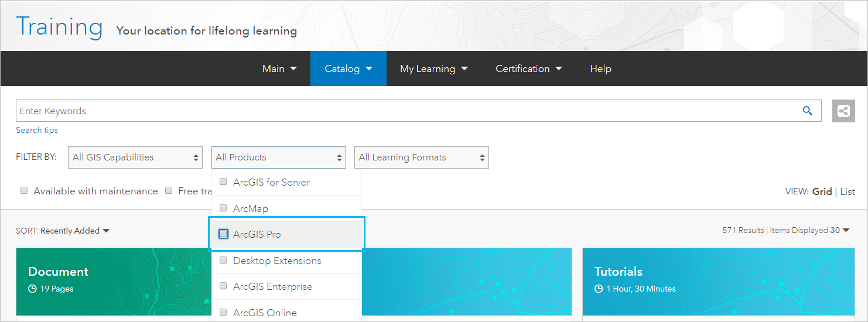Check the ArcMap checkbox

coord(223,208)
